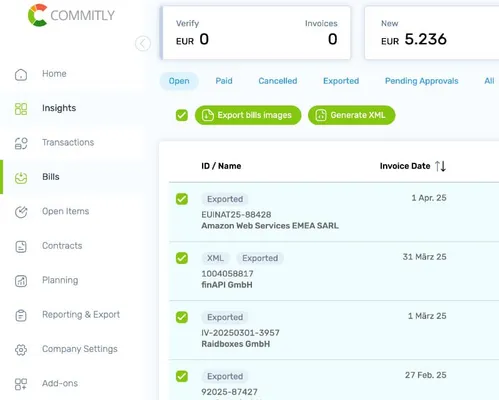The image size is (499, 400).
Task: Click Export bills images button
Action: [248, 115]
